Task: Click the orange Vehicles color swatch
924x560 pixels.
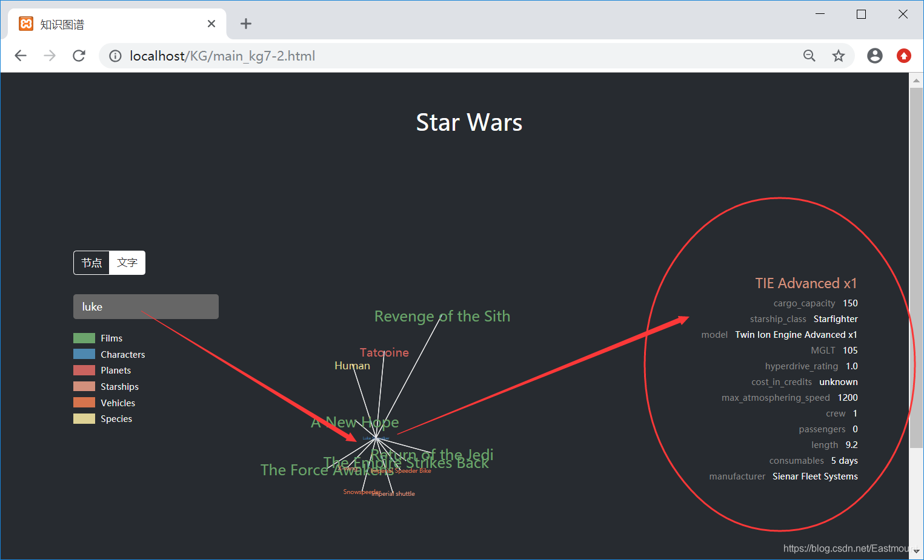Action: [x=84, y=403]
